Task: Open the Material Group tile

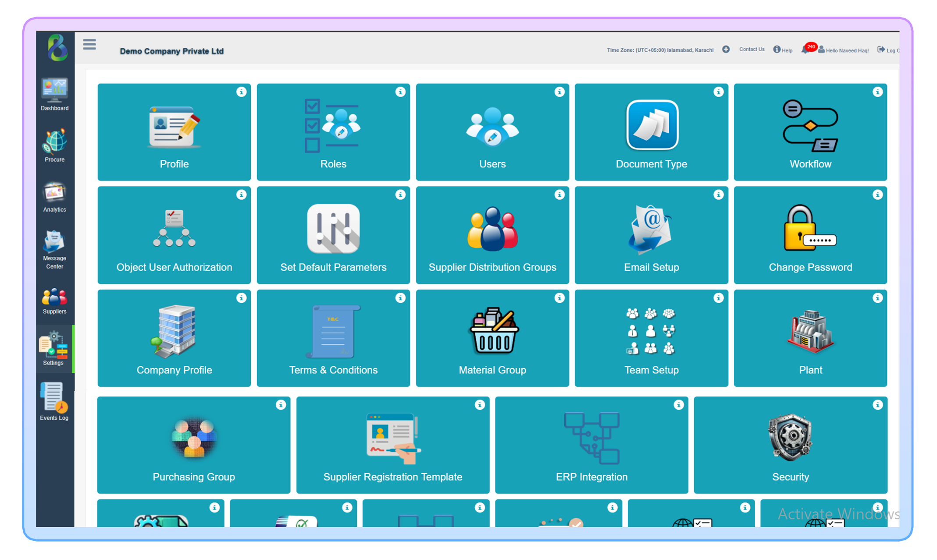Action: (492, 338)
